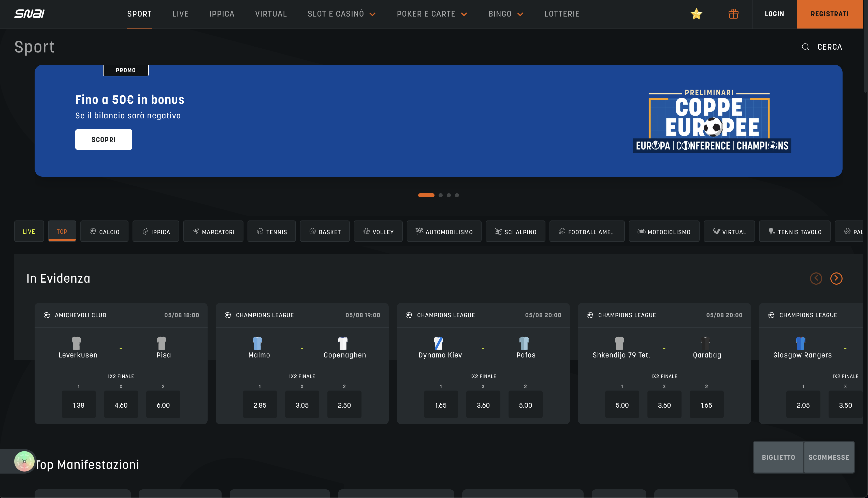This screenshot has width=868, height=498.
Task: Switch to the Live navigation tab
Action: pos(180,14)
